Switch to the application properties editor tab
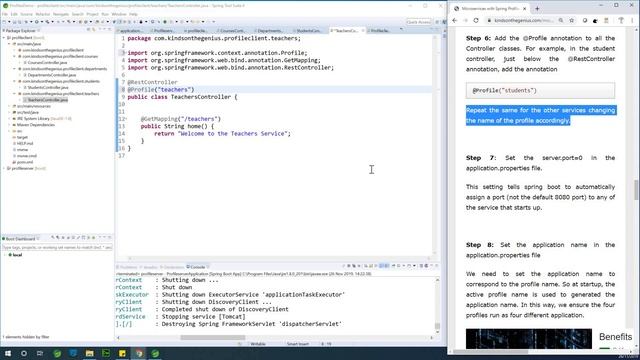 coord(131,31)
